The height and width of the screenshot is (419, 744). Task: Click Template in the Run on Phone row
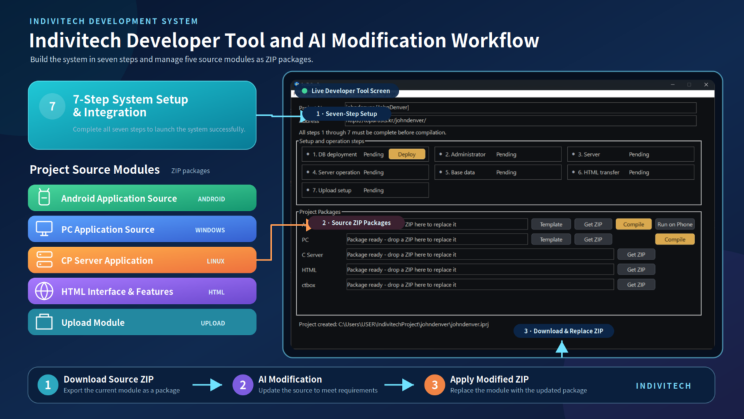(551, 224)
